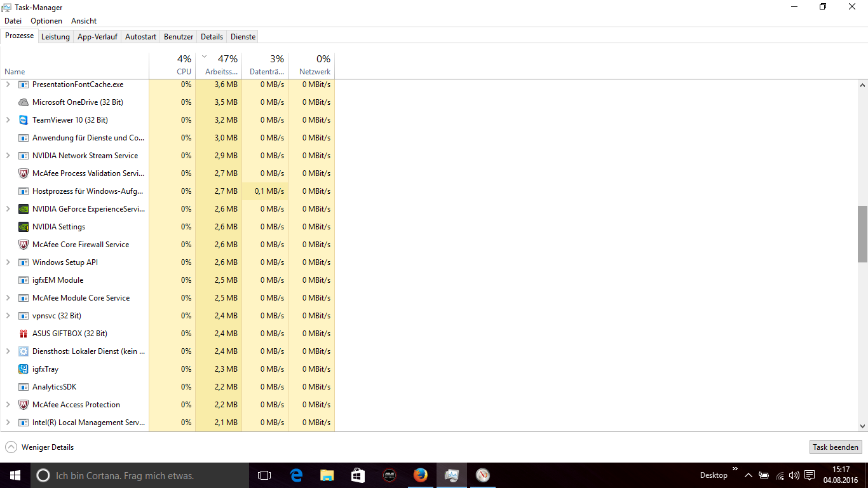Launch Firefox from the taskbar
The height and width of the screenshot is (488, 868).
tap(421, 475)
